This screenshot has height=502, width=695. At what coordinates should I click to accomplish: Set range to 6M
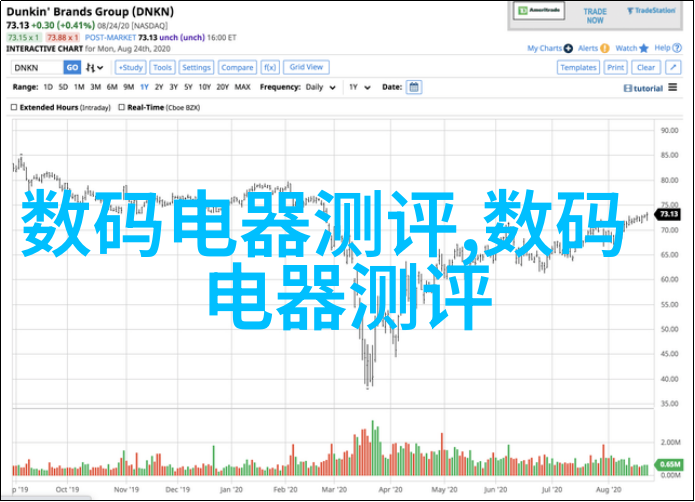tap(112, 87)
